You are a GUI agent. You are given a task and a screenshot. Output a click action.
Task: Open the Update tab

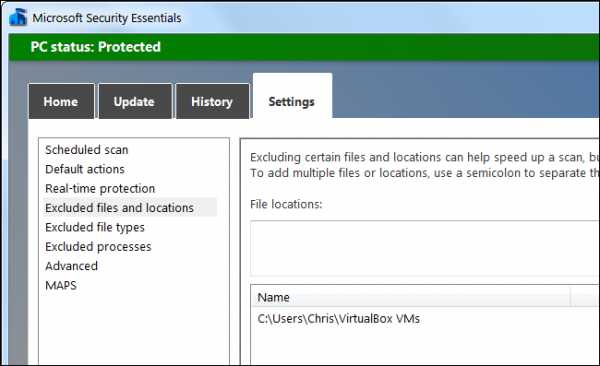(135, 101)
